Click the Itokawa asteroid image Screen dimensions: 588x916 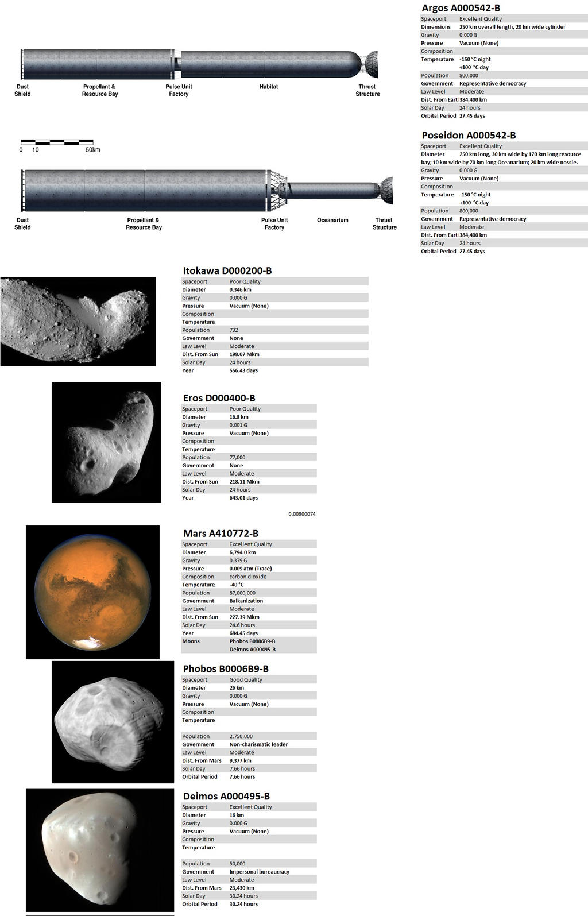78,322
